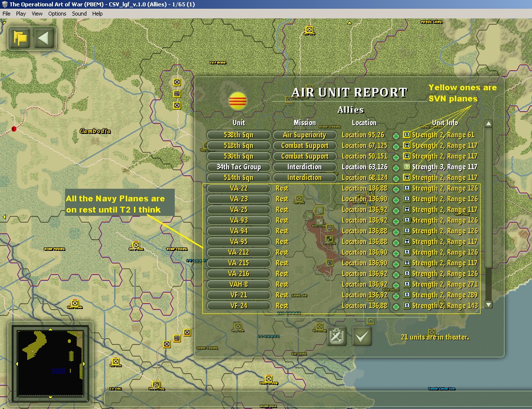
Task: Select the VA-22 unit button
Action: coord(238,188)
